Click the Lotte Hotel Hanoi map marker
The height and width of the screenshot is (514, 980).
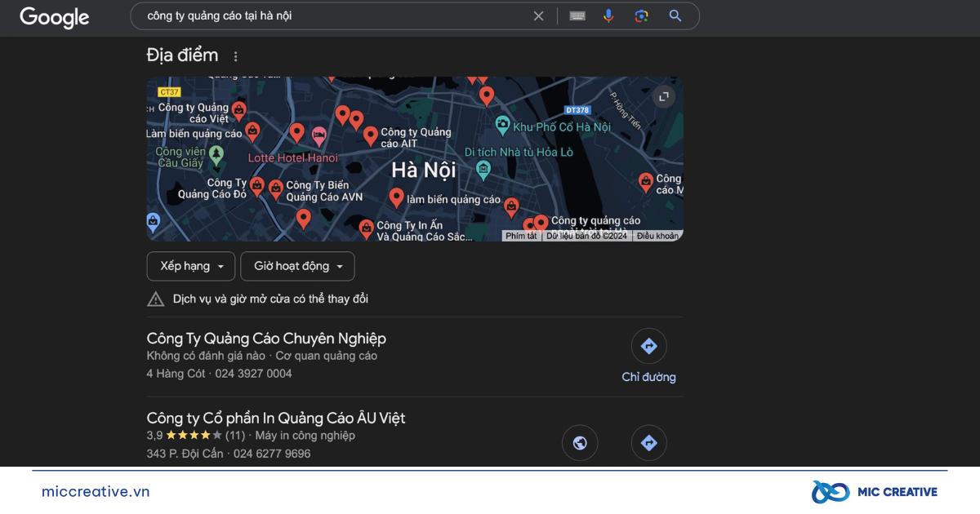318,135
